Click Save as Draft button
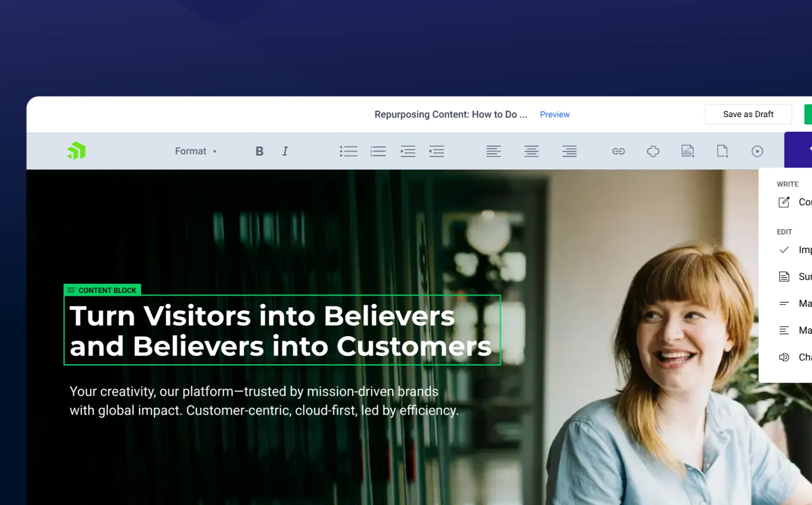Screen dimensions: 812x505 pyautogui.click(x=748, y=114)
